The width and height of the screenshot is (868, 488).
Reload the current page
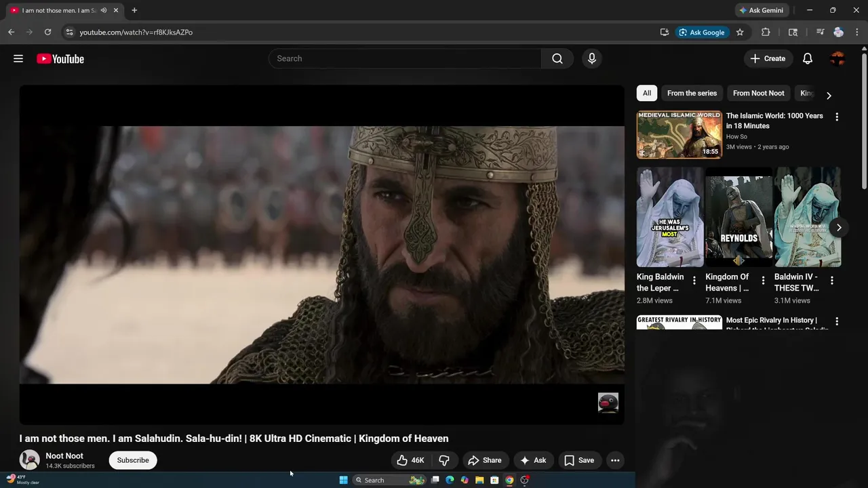(x=47, y=32)
